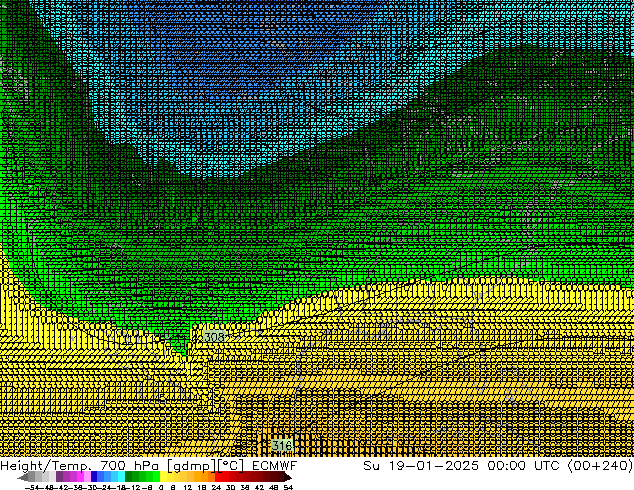This screenshot has height=490, width=634.
Task: Click the dark blue -30°C legend swatch
Action: pos(94,477)
